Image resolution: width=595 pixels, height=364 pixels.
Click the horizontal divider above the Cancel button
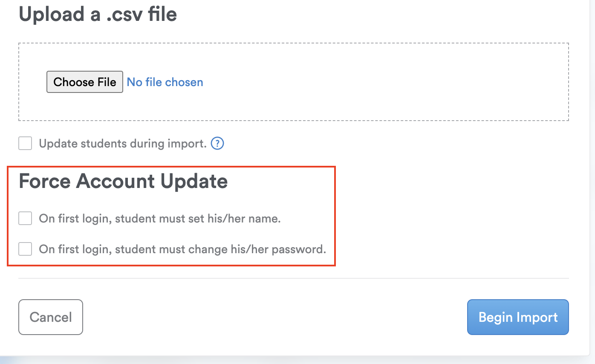pyautogui.click(x=294, y=278)
